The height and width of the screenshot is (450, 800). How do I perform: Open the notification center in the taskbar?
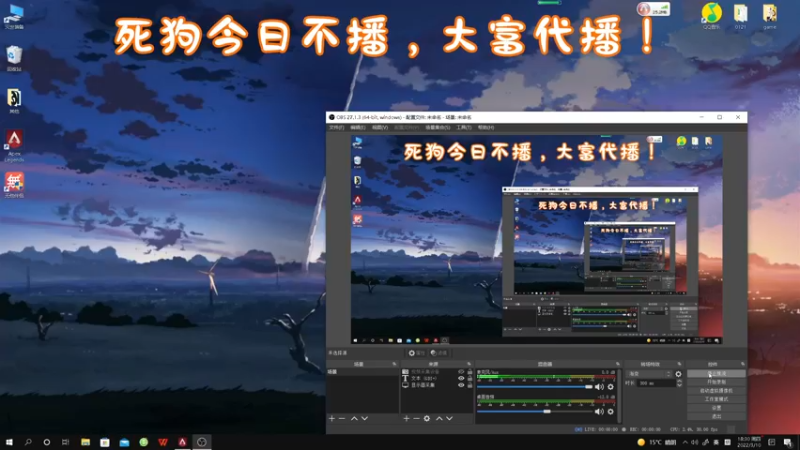pyautogui.click(x=788, y=442)
